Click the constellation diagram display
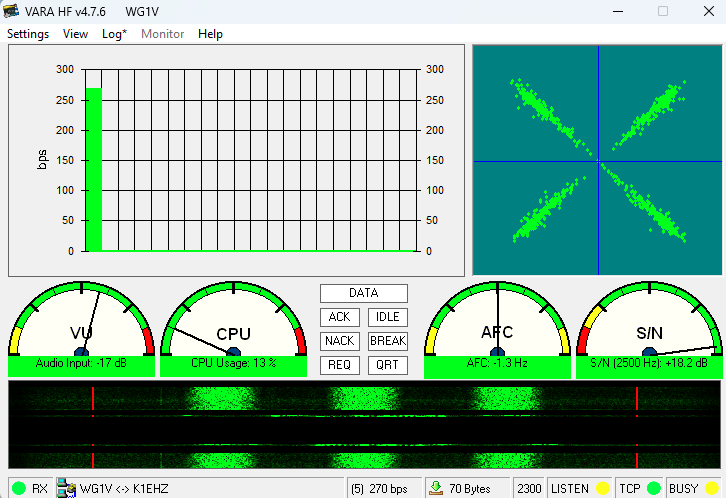The height and width of the screenshot is (498, 726). point(597,160)
